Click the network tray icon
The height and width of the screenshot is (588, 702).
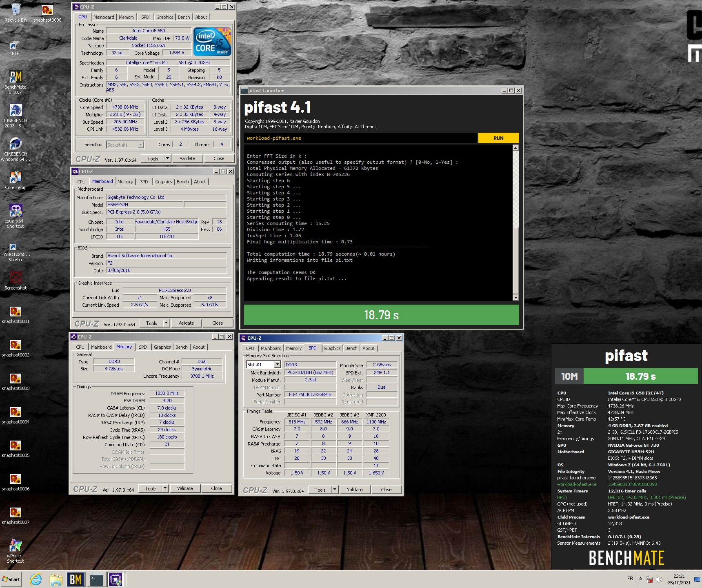click(x=649, y=579)
